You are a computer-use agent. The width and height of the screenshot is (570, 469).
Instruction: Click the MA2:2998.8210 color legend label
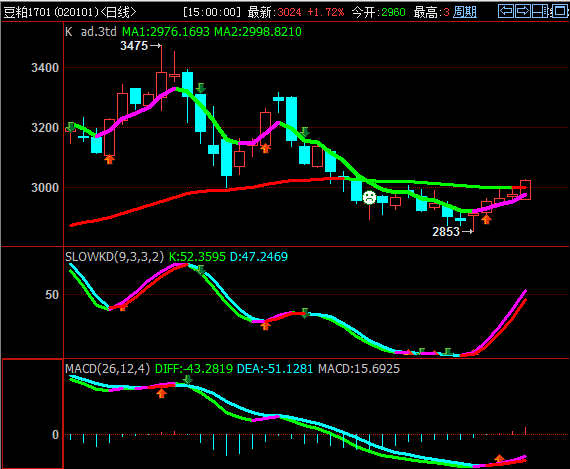[258, 32]
